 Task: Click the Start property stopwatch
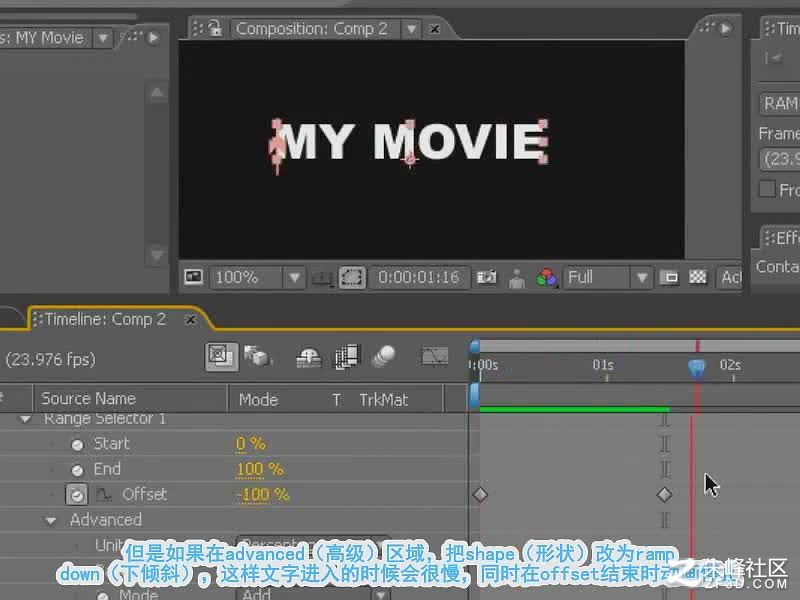77,445
